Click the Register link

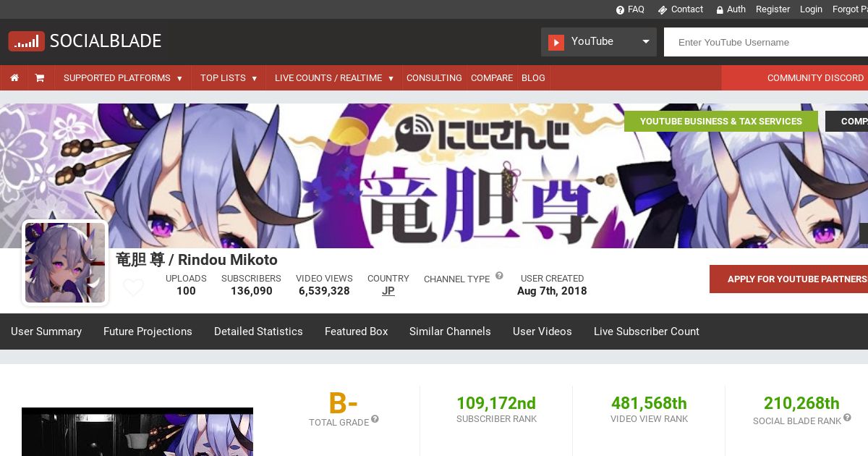pos(773,9)
